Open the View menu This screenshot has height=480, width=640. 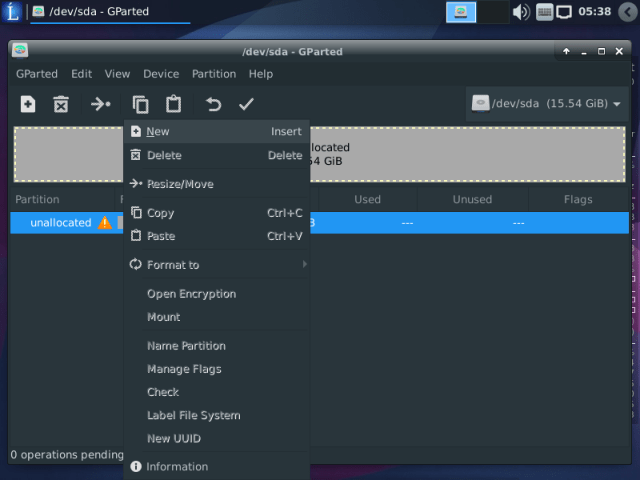click(x=117, y=74)
